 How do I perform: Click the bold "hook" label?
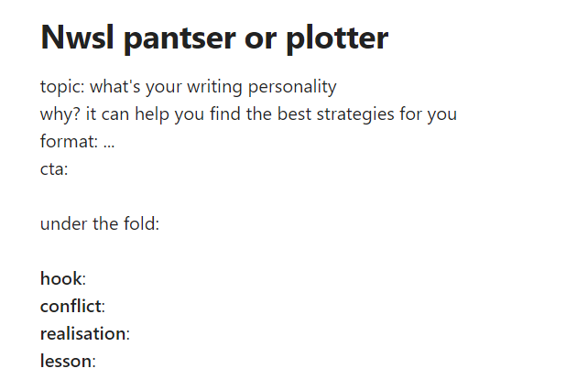[x=60, y=279]
